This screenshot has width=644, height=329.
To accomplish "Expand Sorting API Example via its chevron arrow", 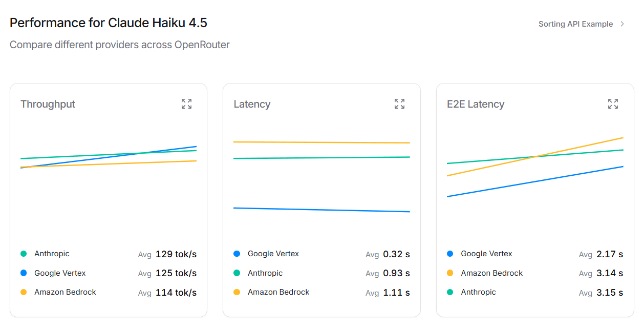I will pos(621,24).
